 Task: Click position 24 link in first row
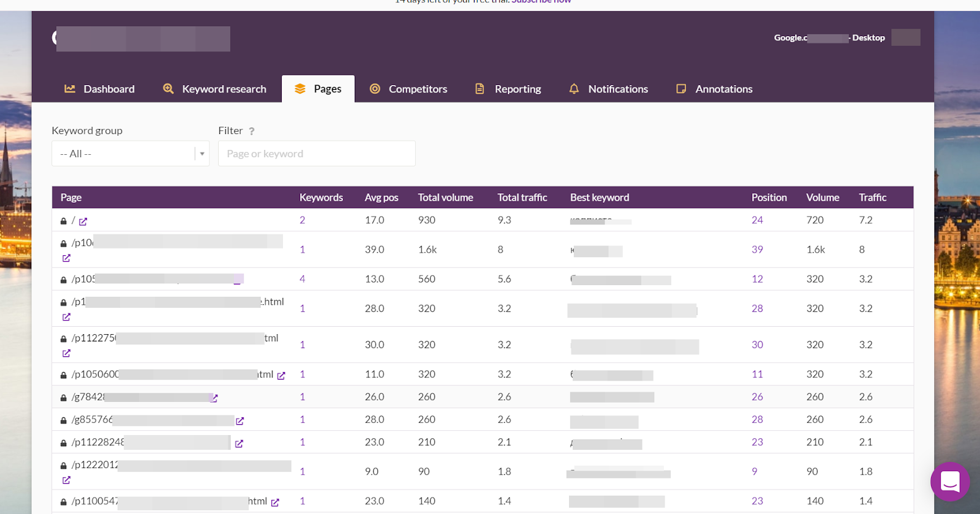[x=757, y=220]
